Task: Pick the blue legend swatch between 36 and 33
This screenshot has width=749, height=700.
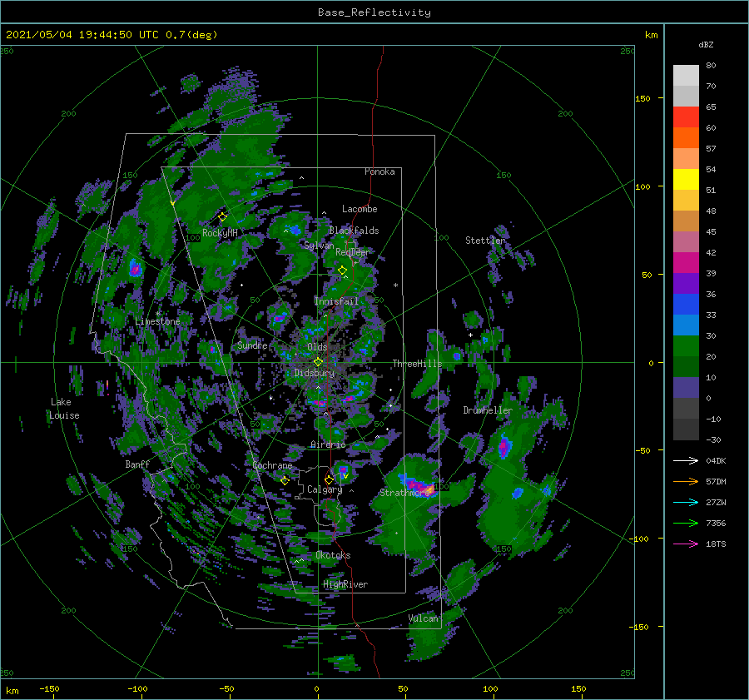Action: (686, 304)
